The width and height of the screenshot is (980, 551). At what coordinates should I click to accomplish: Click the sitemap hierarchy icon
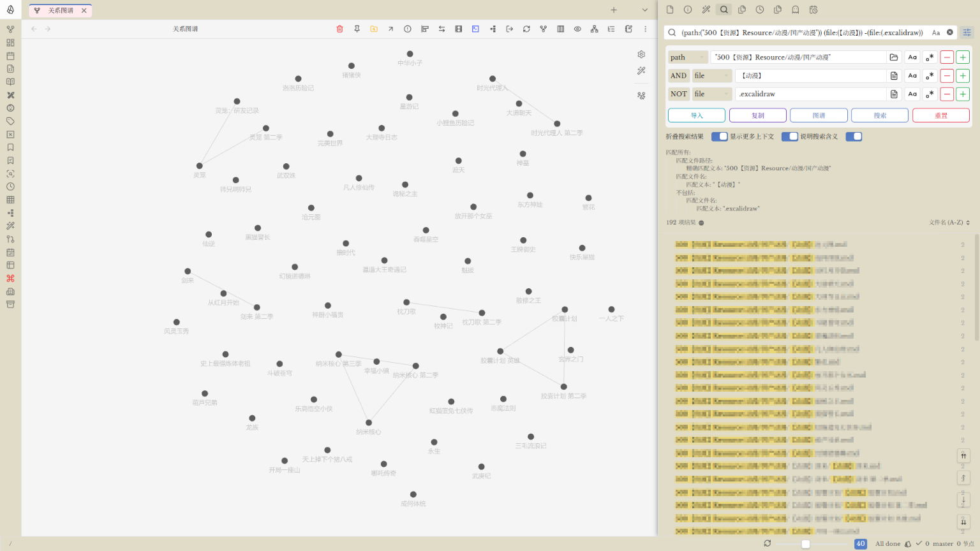pyautogui.click(x=595, y=29)
